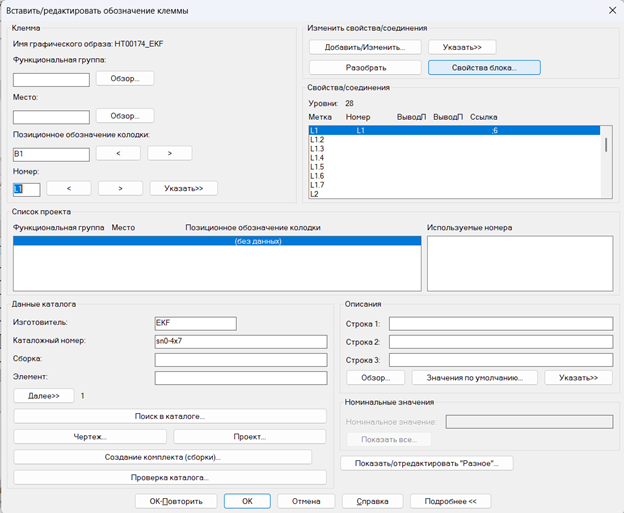The image size is (624, 513).
Task: Click the levels list scrollbar thumb
Action: click(606, 144)
